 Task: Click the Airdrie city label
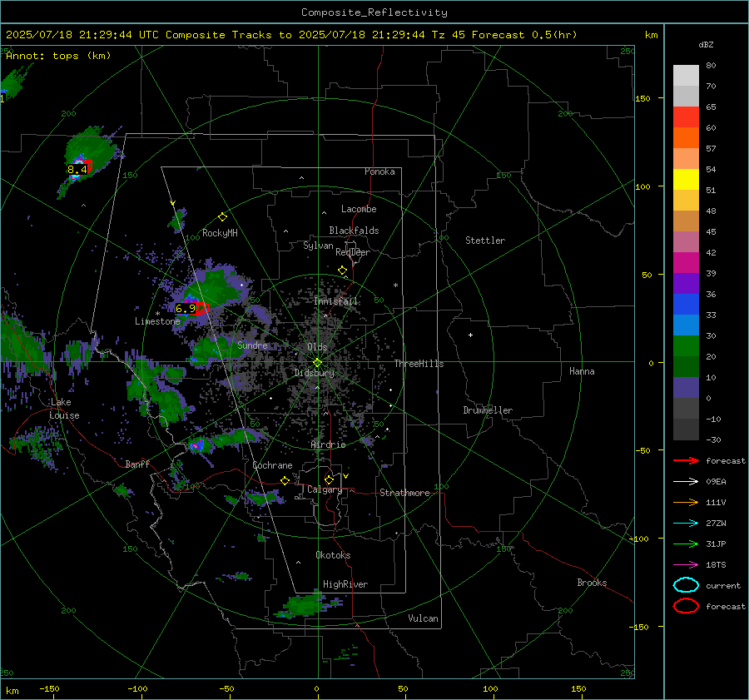[328, 444]
